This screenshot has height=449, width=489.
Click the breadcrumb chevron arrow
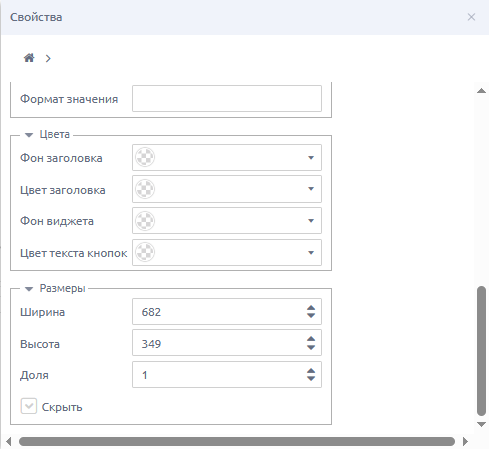pyautogui.click(x=48, y=59)
